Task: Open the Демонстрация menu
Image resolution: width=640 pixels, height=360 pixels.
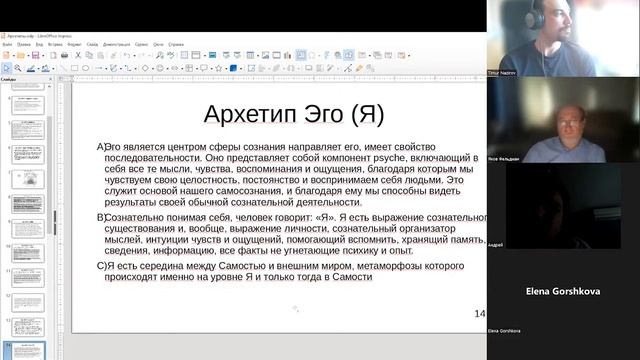Action: [116, 44]
